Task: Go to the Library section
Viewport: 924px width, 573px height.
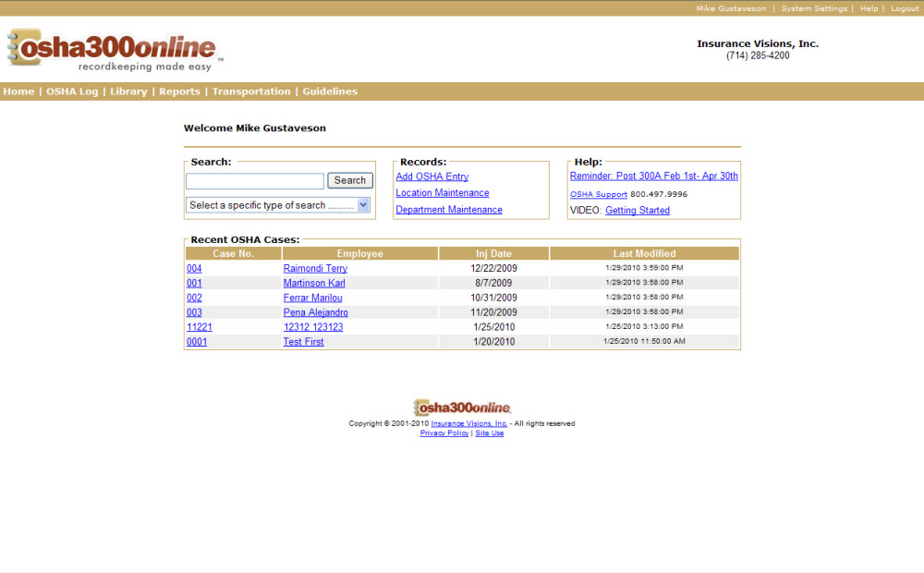Action: coord(128,91)
